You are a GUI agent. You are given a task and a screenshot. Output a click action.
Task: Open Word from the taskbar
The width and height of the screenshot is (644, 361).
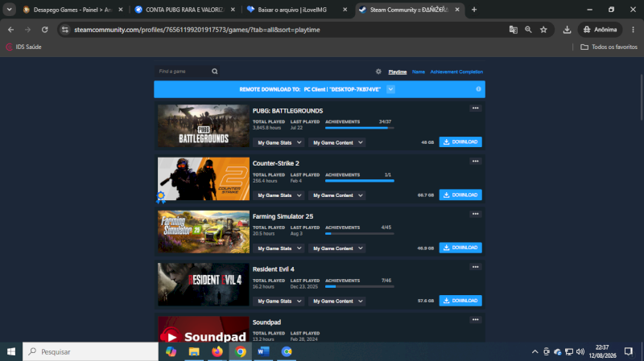coord(263,351)
